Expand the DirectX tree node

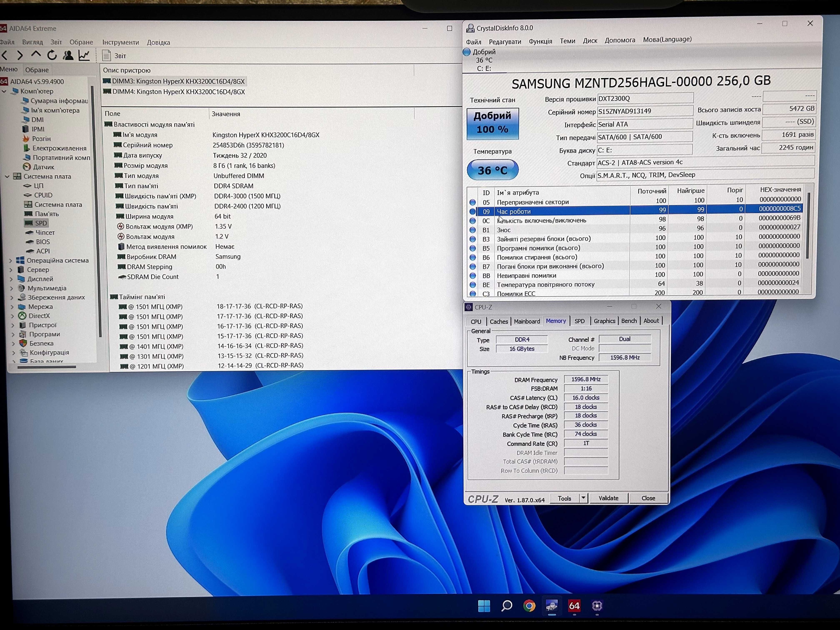[12, 316]
